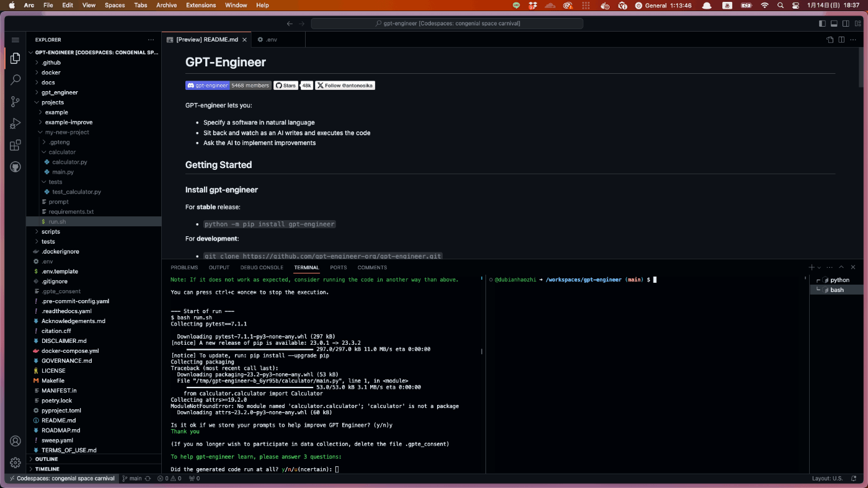This screenshot has height=488, width=868.
Task: Toggle primary sidebar layout icon
Action: pos(822,24)
